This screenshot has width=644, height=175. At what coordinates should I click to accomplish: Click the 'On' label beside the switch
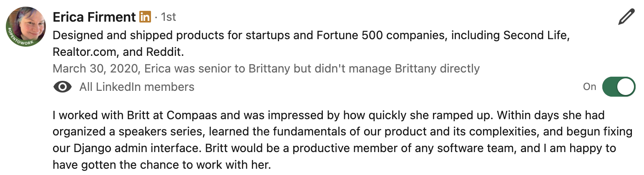coord(589,87)
